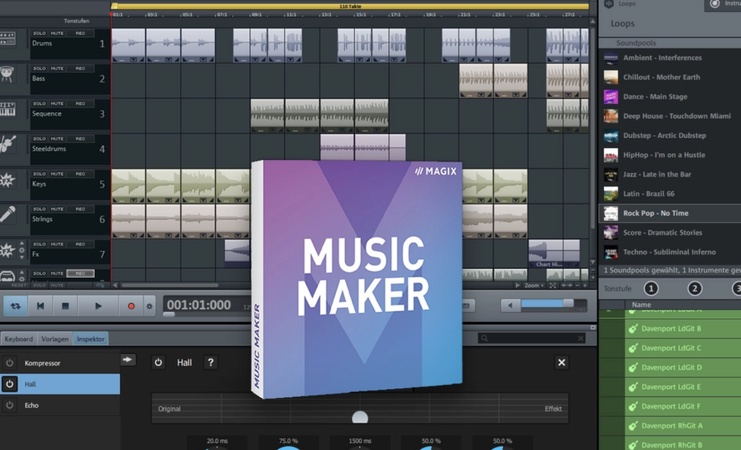Screen dimensions: 741x450
Task: Toggle the loop playback button
Action: click(15, 306)
